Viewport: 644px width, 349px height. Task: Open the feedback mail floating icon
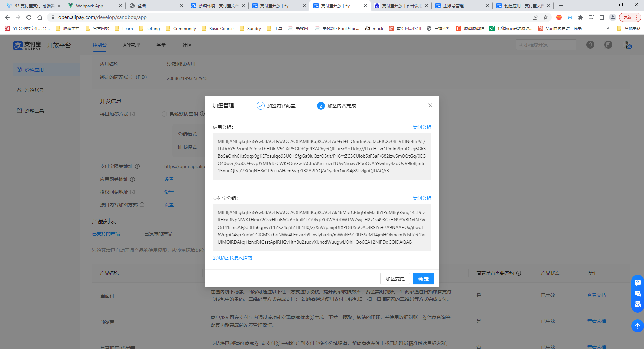pyautogui.click(x=637, y=305)
